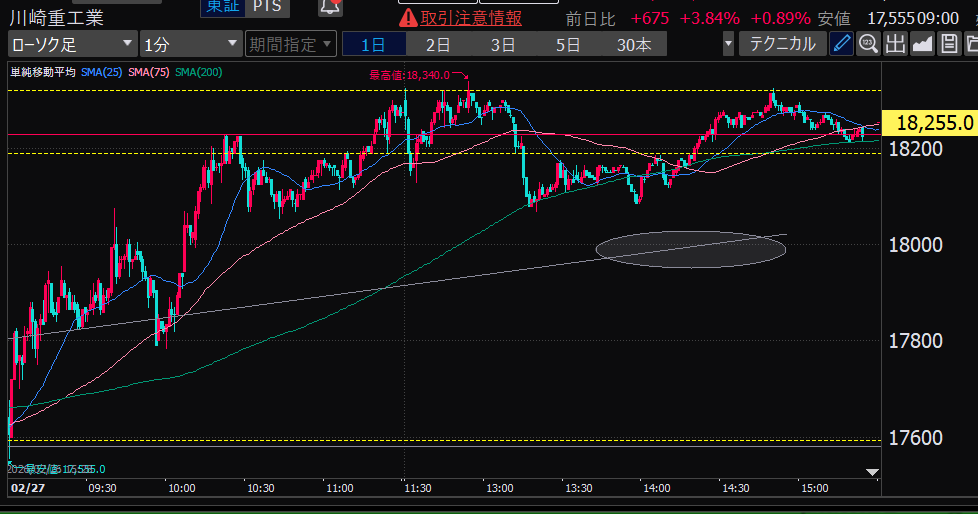Open the ローソク足 chart type dropdown
This screenshot has width=978, height=514.
(72, 44)
